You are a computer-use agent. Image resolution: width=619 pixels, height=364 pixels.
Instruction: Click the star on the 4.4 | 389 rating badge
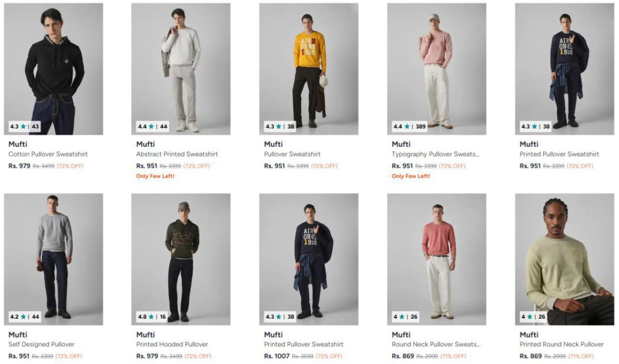point(407,126)
